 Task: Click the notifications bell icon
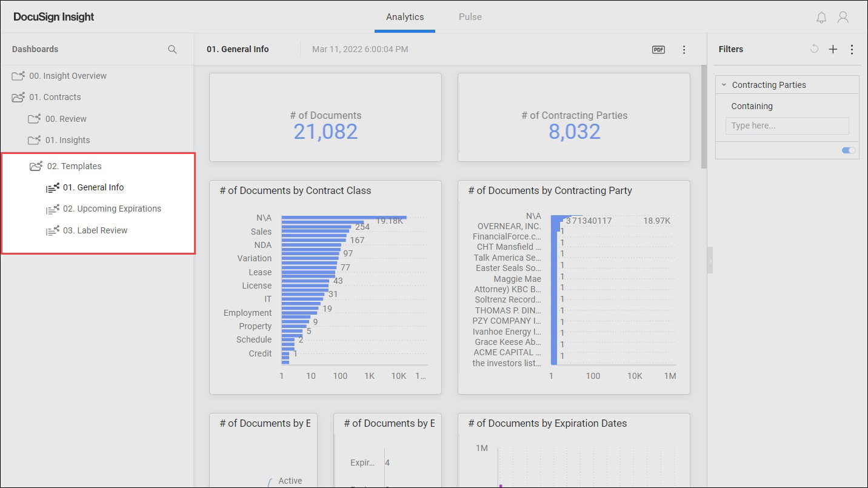821,17
